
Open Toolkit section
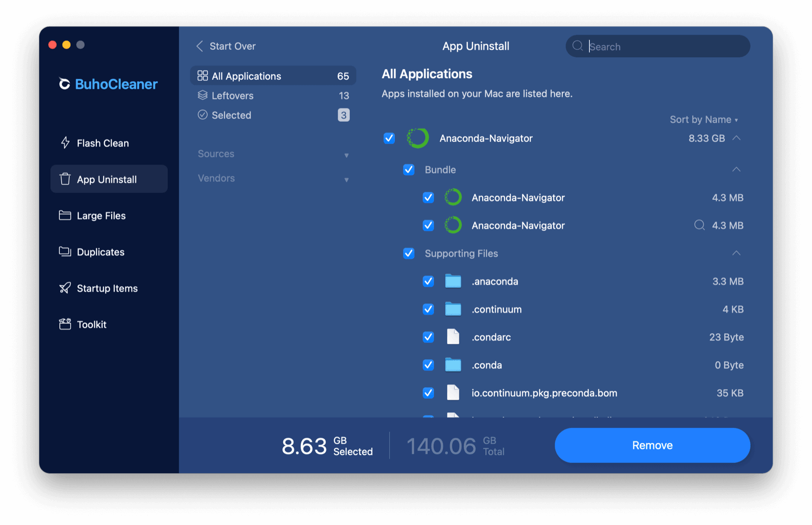click(109, 324)
